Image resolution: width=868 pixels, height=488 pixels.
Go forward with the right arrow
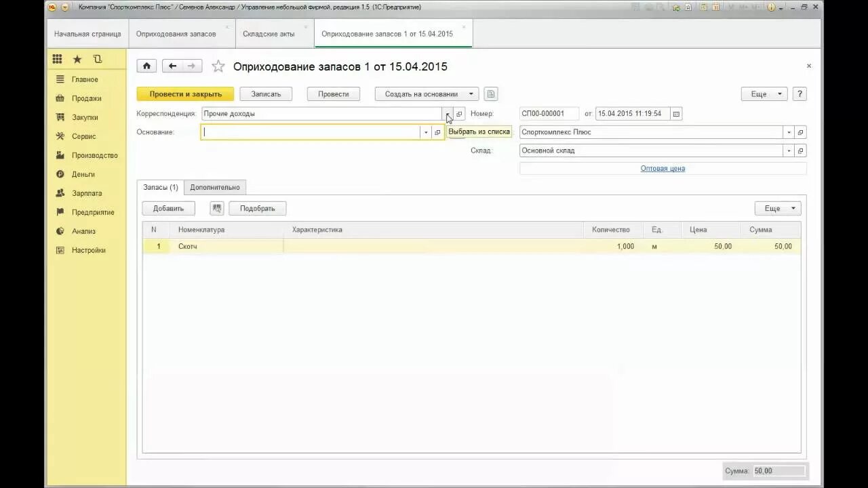click(191, 66)
